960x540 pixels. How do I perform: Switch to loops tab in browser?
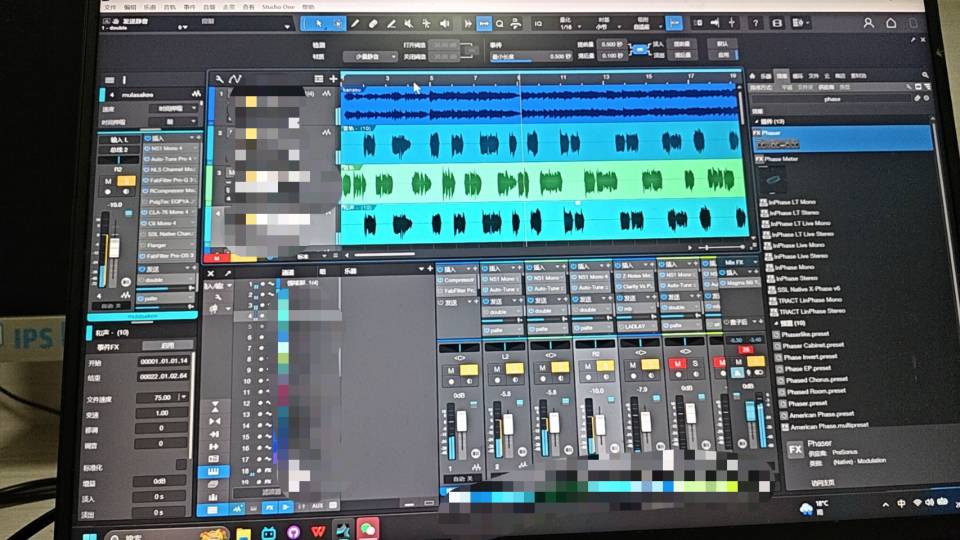[798, 76]
